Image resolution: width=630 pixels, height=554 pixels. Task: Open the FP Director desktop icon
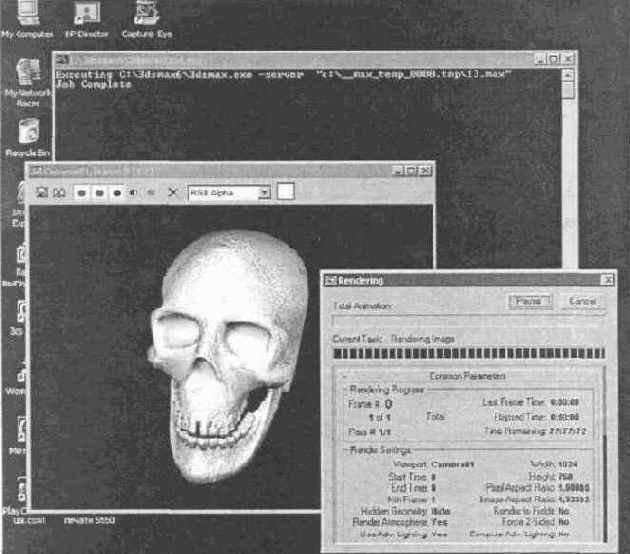tap(86, 14)
